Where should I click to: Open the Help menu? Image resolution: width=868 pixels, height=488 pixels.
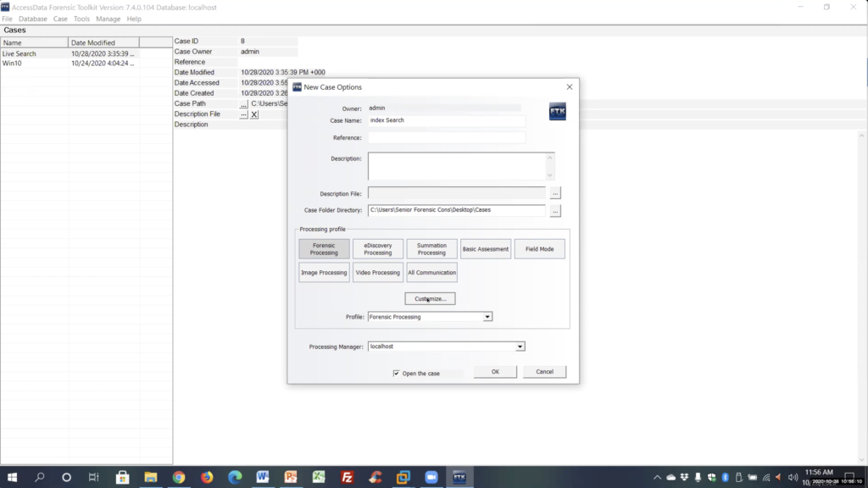click(134, 19)
